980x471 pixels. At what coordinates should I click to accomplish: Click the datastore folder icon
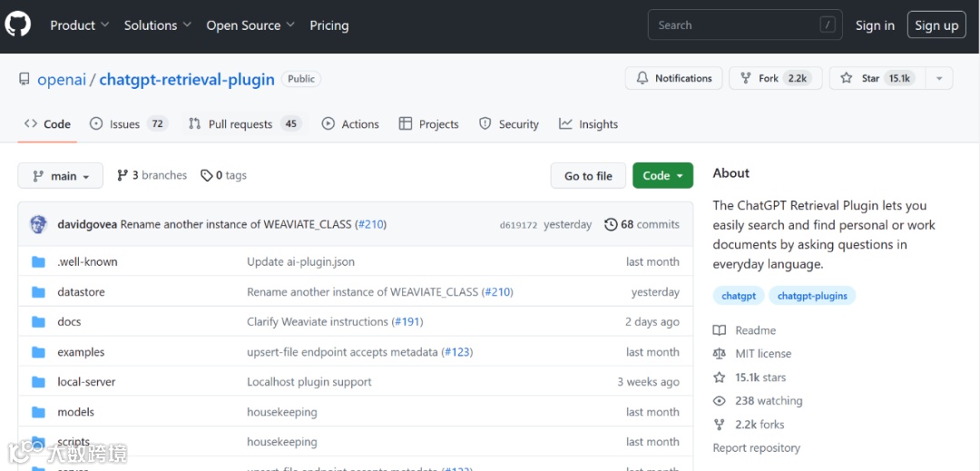tap(39, 291)
